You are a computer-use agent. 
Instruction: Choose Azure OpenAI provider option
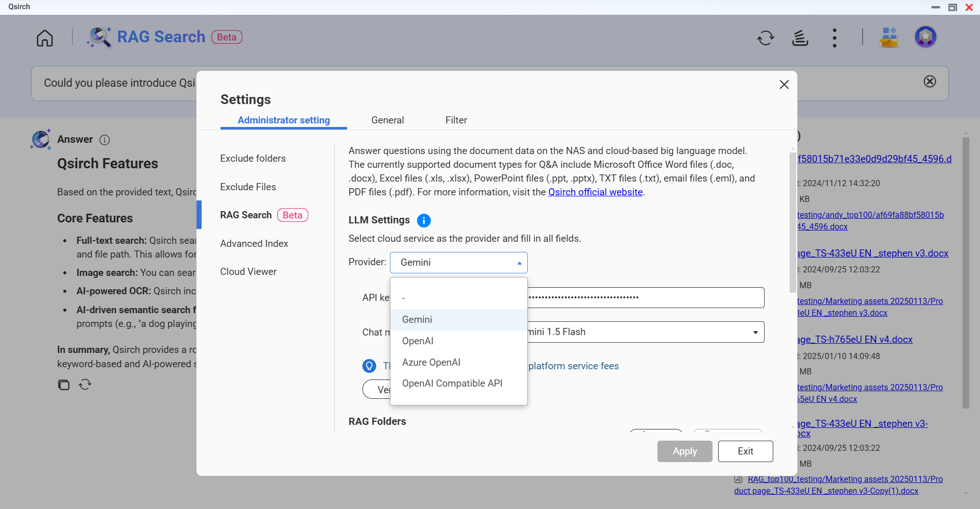click(458, 363)
